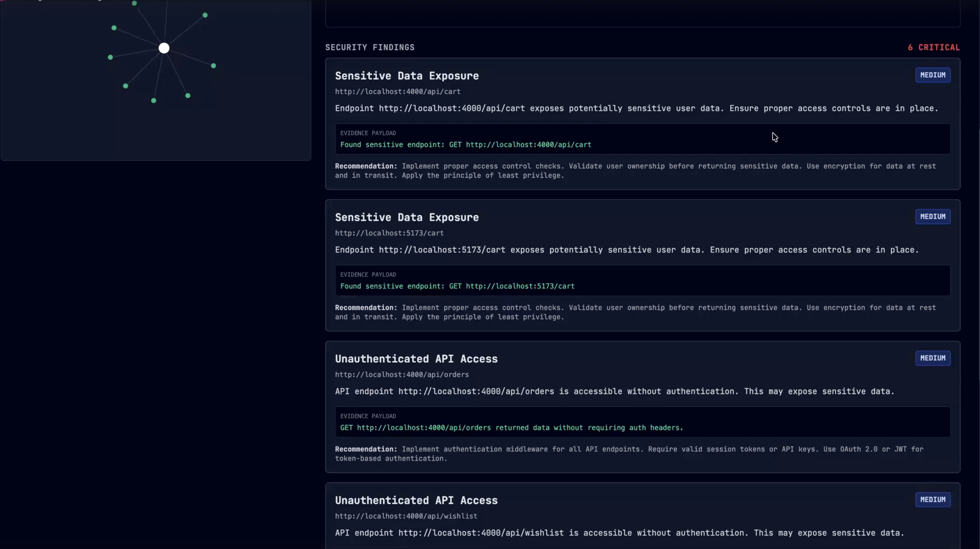Click evidence payload text for localhost:5173/cart
The image size is (980, 549).
(457, 286)
